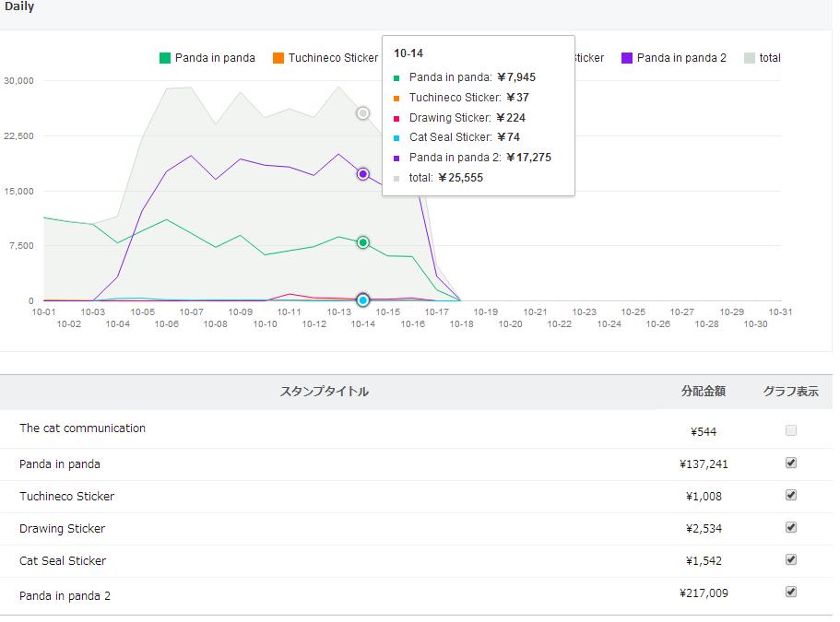Click the blue data point marker on x-axis
840x622 pixels.
pyautogui.click(x=363, y=300)
